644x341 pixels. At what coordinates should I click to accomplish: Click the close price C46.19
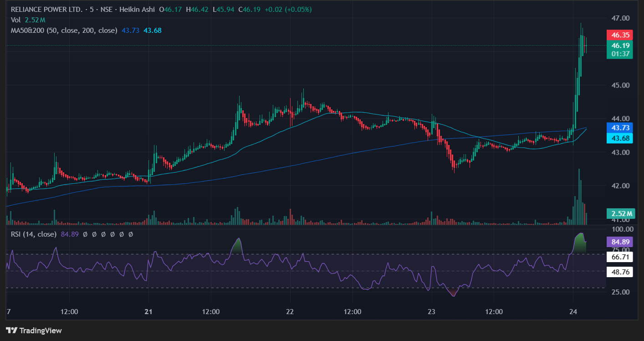[x=249, y=9]
